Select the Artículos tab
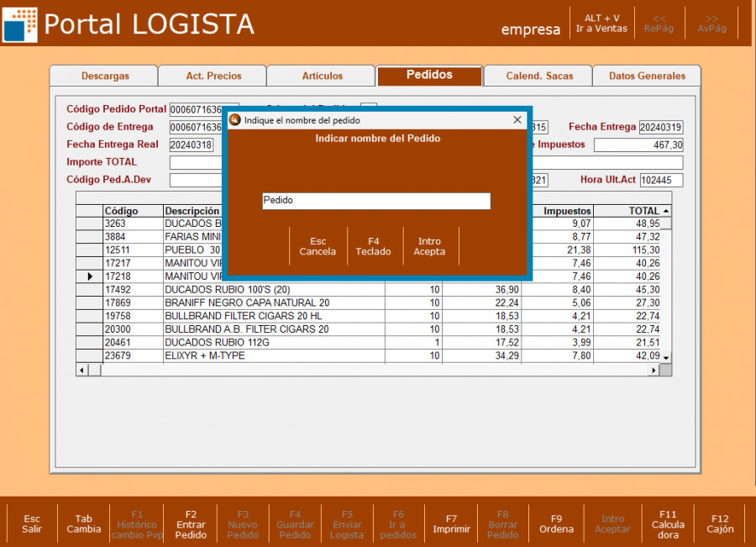This screenshot has width=756, height=547. (x=322, y=76)
